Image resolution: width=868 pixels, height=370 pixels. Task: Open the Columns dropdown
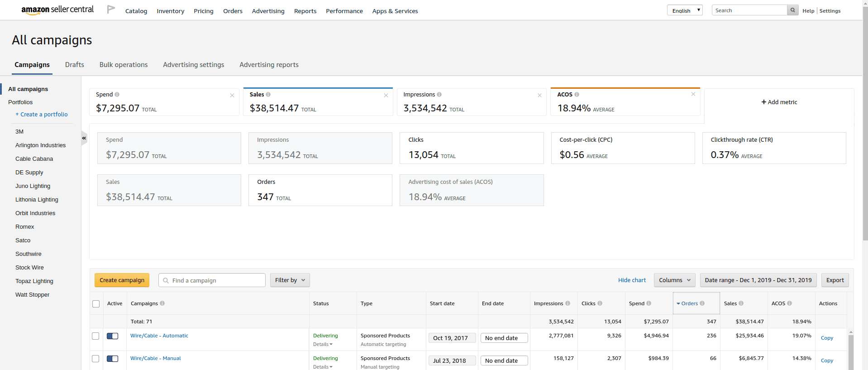click(675, 280)
